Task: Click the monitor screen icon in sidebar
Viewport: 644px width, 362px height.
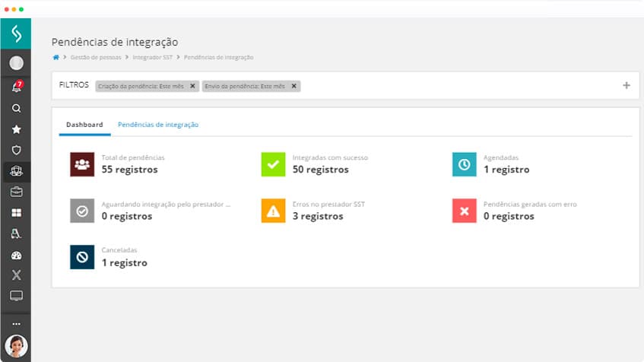Action: pos(16,296)
